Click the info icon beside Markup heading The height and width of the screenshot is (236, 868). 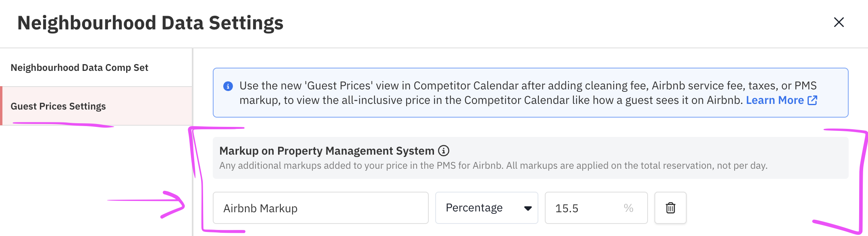point(444,151)
